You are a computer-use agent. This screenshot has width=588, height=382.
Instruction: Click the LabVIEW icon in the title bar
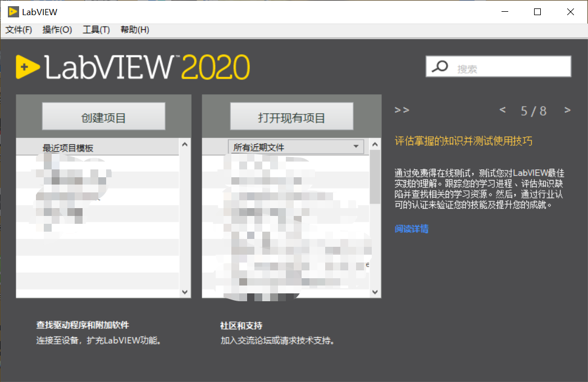pyautogui.click(x=13, y=12)
